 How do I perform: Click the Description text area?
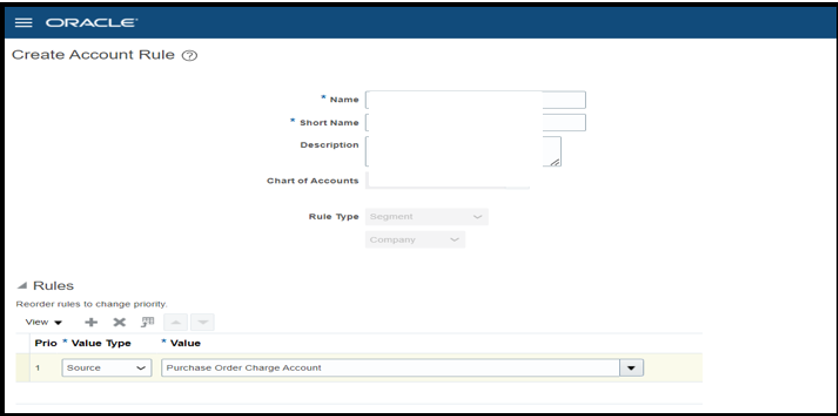463,151
